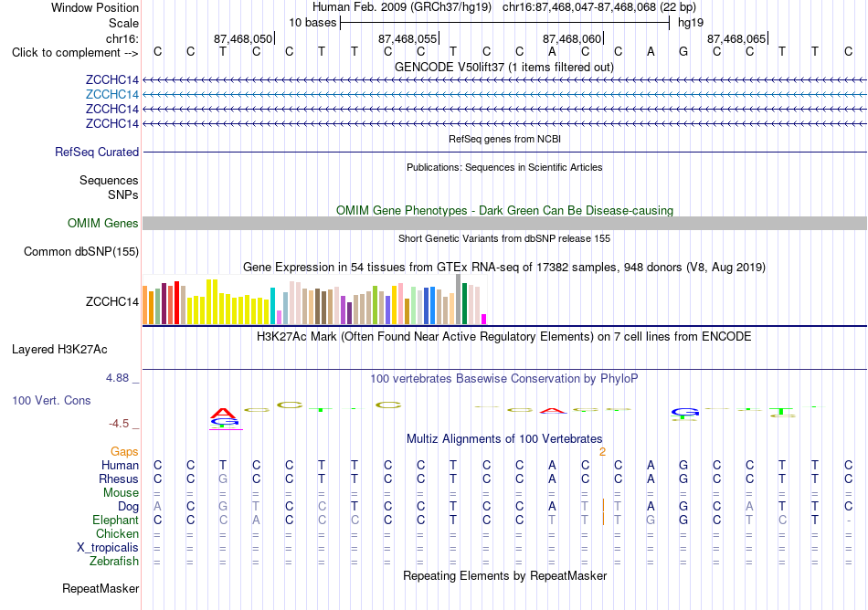This screenshot has height=610, width=868.
Task: Click the magenta bar in GTEx chart
Action: click(484, 319)
